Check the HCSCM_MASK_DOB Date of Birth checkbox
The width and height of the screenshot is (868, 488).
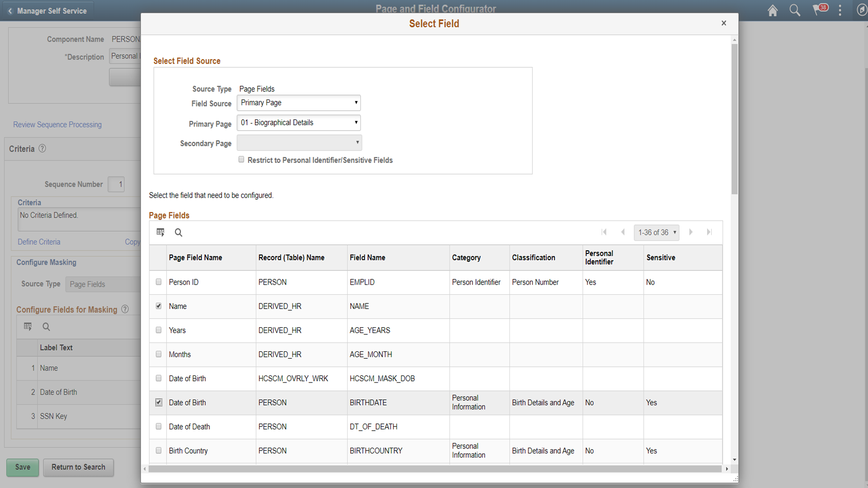159,378
